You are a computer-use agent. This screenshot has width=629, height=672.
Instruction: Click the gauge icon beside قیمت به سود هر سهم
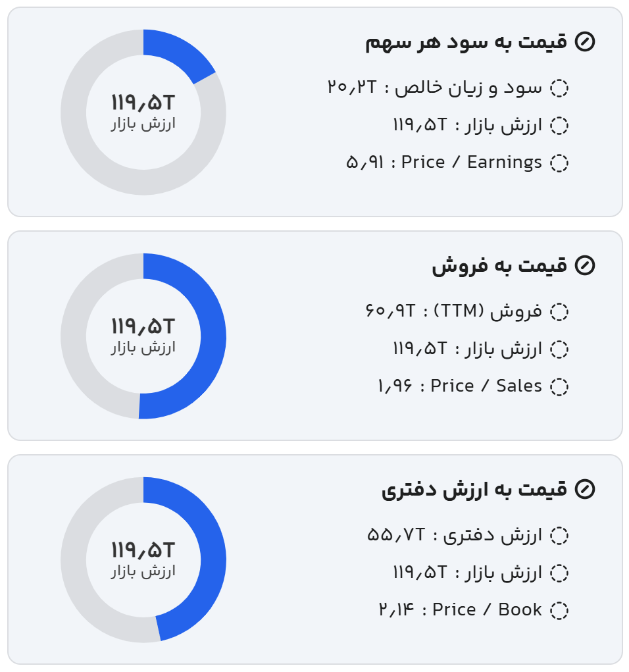pyautogui.click(x=584, y=42)
